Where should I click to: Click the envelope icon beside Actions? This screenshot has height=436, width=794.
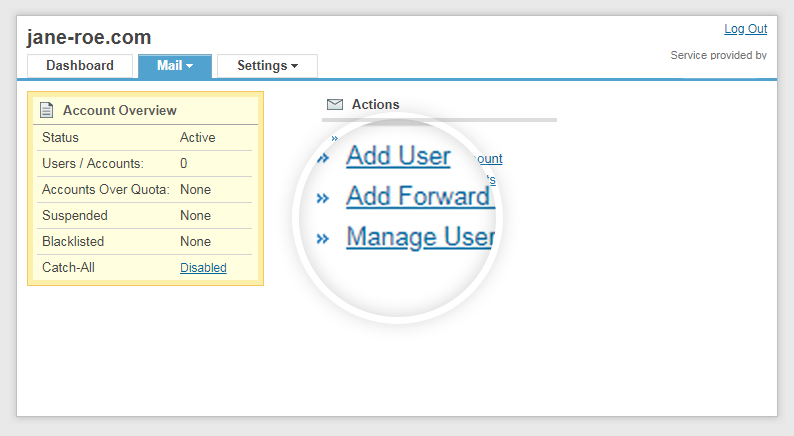[335, 104]
